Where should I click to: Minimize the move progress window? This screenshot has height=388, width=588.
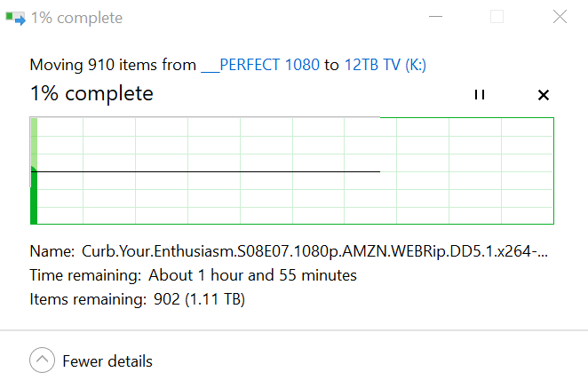coord(435,17)
